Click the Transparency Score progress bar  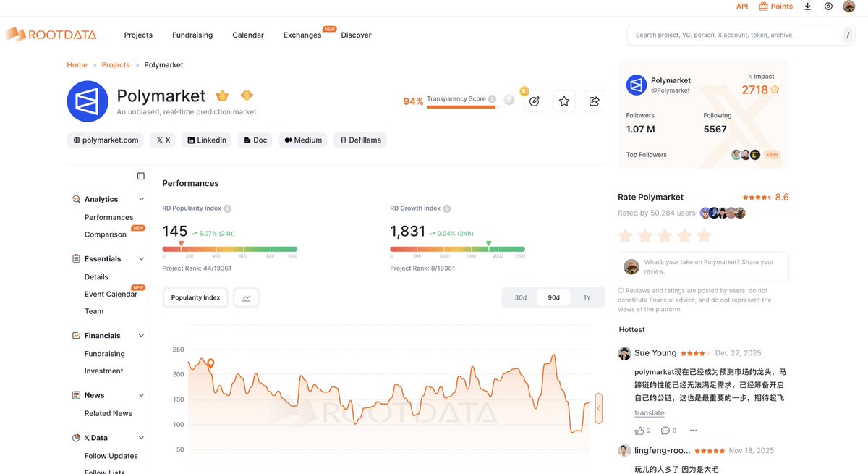(x=463, y=107)
